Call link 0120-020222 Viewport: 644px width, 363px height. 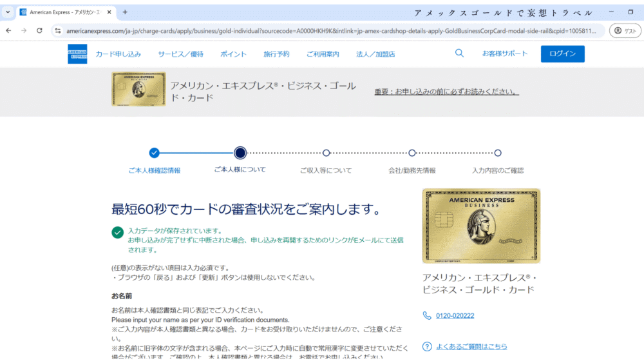click(455, 316)
